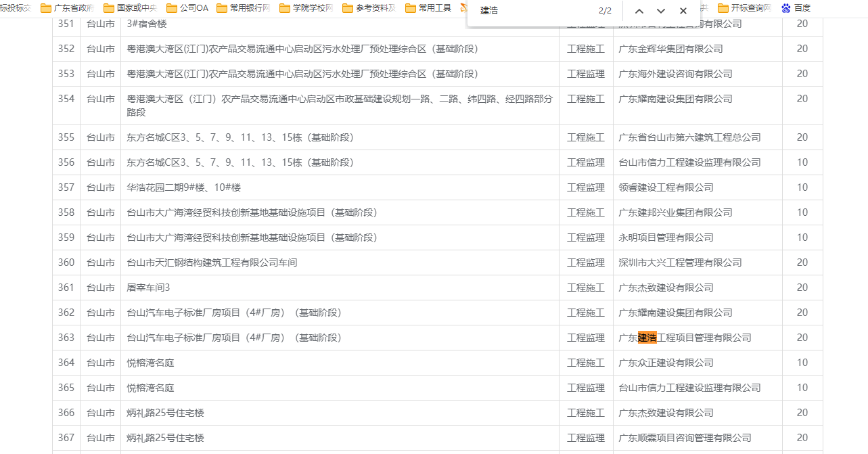Click row number 358 cell
Viewport: 868px width, 454px height.
66,212
